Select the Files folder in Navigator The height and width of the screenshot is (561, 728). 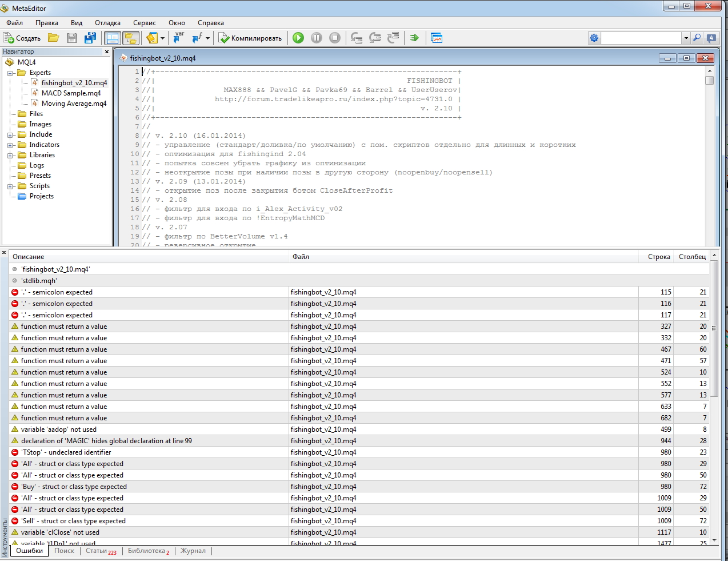click(36, 114)
